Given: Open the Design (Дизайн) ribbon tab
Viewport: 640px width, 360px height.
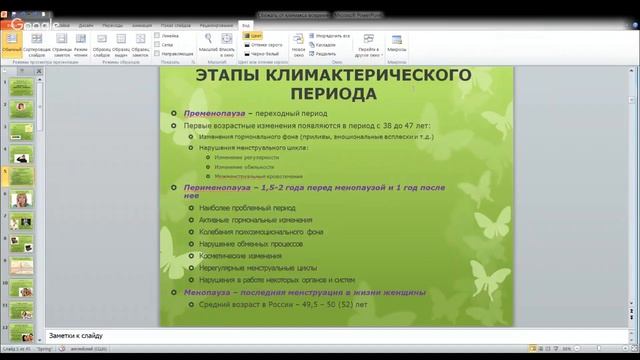Looking at the screenshot, I should tap(86, 25).
